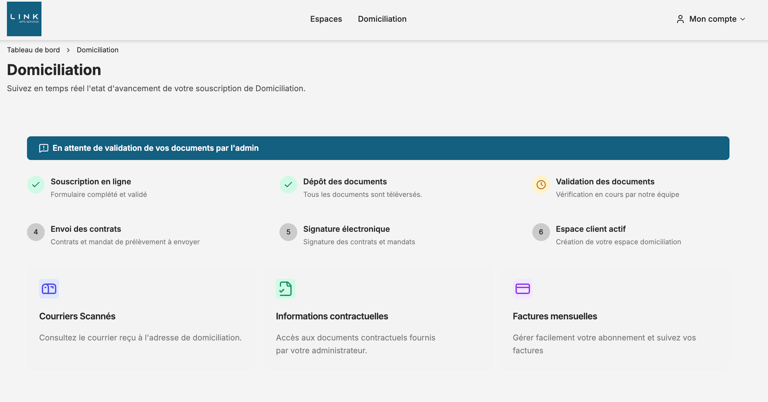Viewport: 768px width, 402px height.
Task: Expand the Mon compte dropdown
Action: tap(712, 19)
